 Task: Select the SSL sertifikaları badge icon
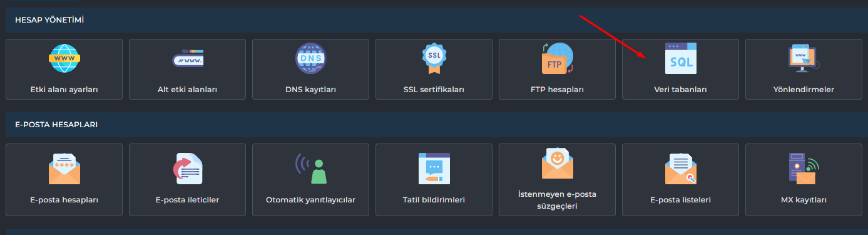(434, 58)
